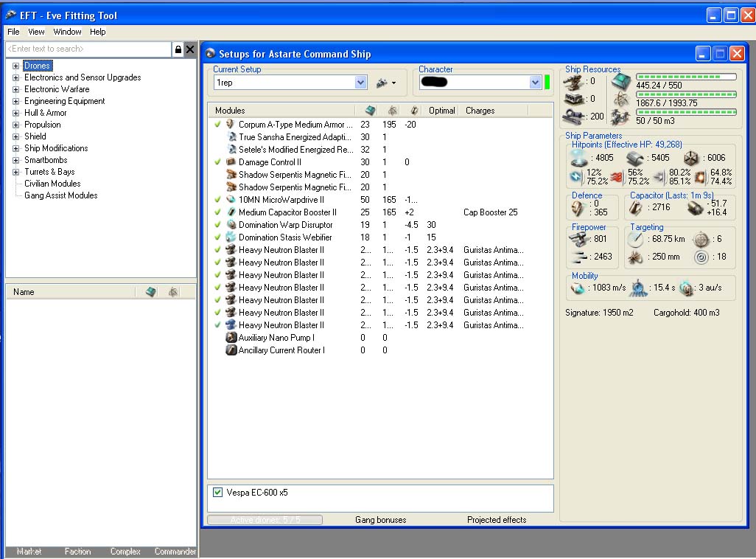Uncheck the Vespa EC-600 x5 drones
The width and height of the screenshot is (756, 559).
(217, 492)
